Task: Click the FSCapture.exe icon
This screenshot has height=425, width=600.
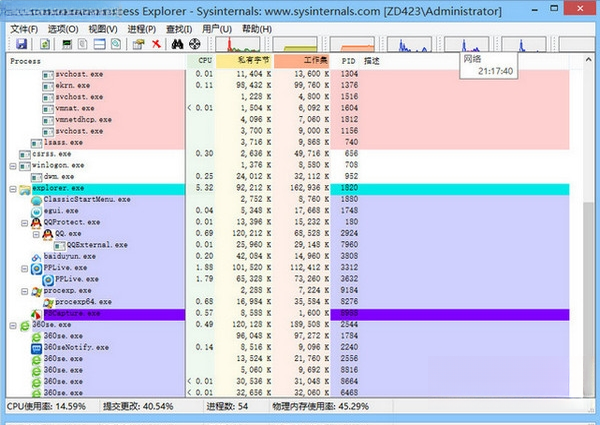Action: click(36, 314)
